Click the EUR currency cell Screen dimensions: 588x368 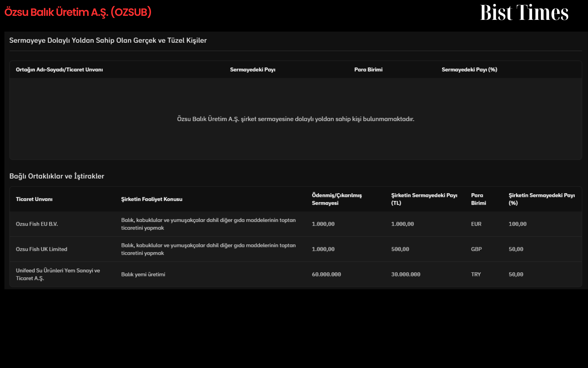[476, 224]
